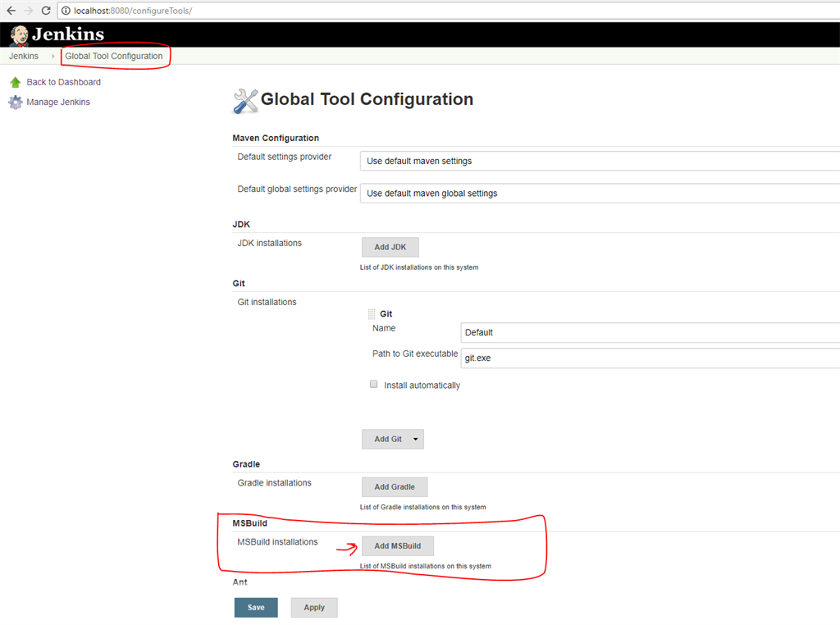
Task: Click the browser forward arrow
Action: click(x=29, y=11)
